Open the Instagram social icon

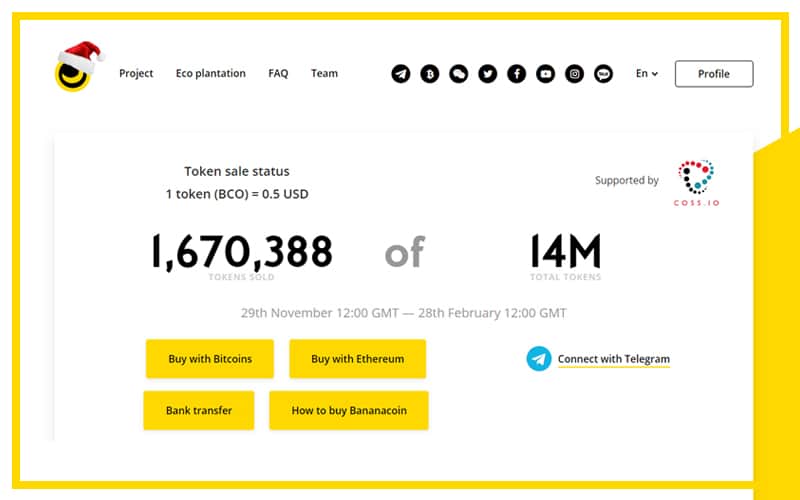pos(574,74)
